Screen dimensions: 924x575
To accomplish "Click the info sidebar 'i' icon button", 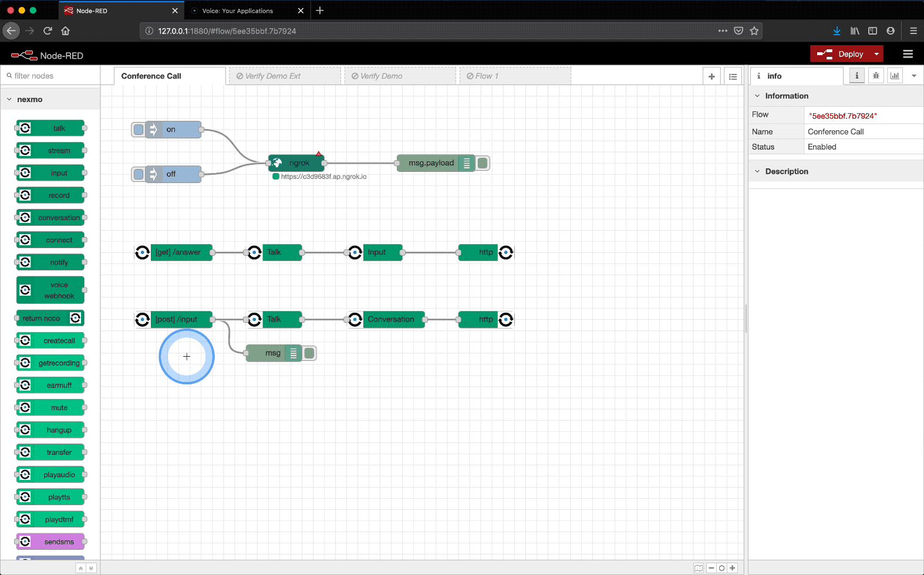I will 856,76.
